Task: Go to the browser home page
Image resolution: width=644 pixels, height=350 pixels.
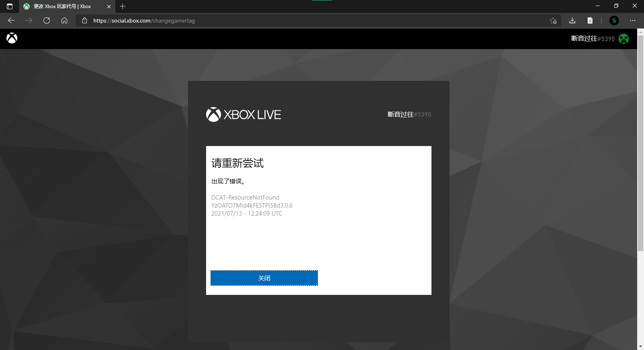Action: pos(64,21)
